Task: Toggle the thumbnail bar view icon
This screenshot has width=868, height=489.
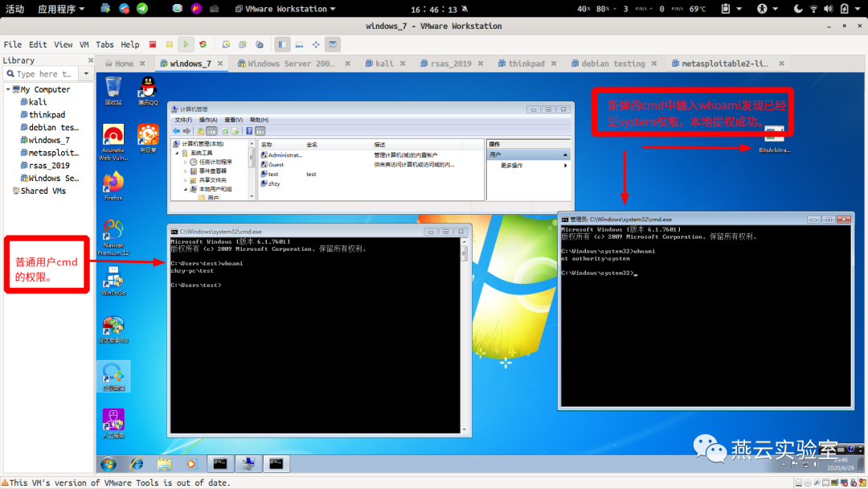Action: click(x=299, y=44)
